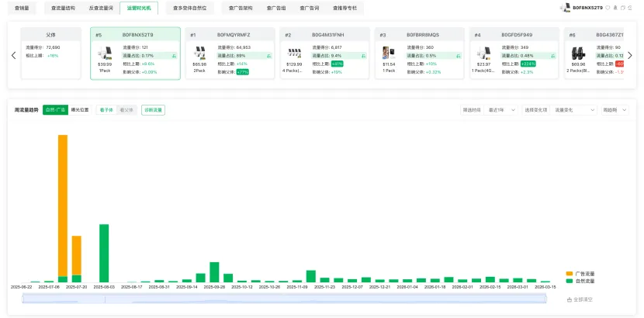Select the #2 product thumbnail B0G4M31FNH

pyautogui.click(x=294, y=54)
